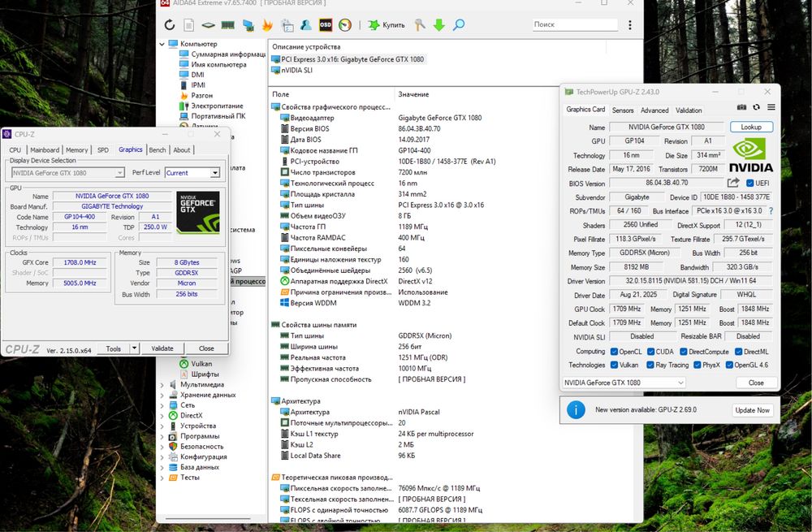This screenshot has width=812, height=532.
Task: Expand the DirectX tree node
Action: (162, 415)
